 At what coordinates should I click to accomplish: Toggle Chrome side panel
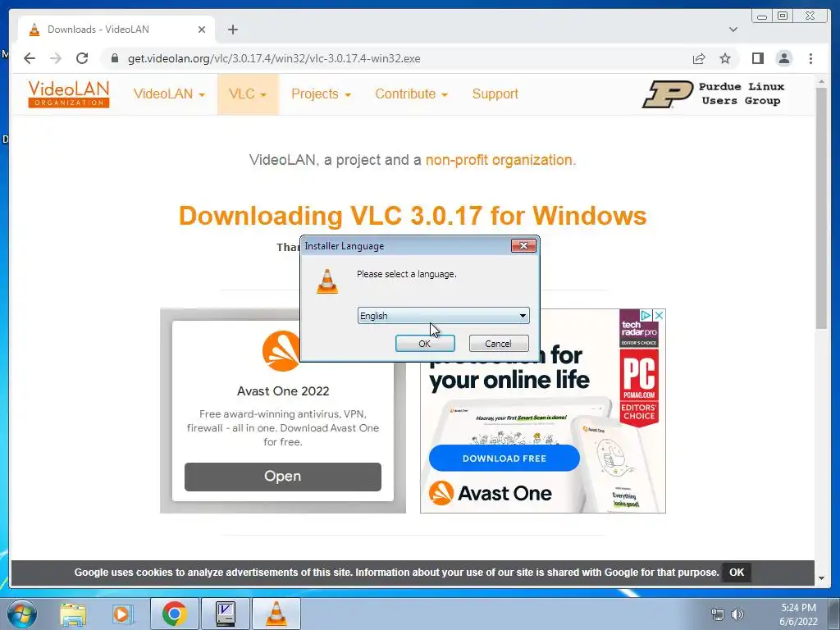[x=757, y=58]
